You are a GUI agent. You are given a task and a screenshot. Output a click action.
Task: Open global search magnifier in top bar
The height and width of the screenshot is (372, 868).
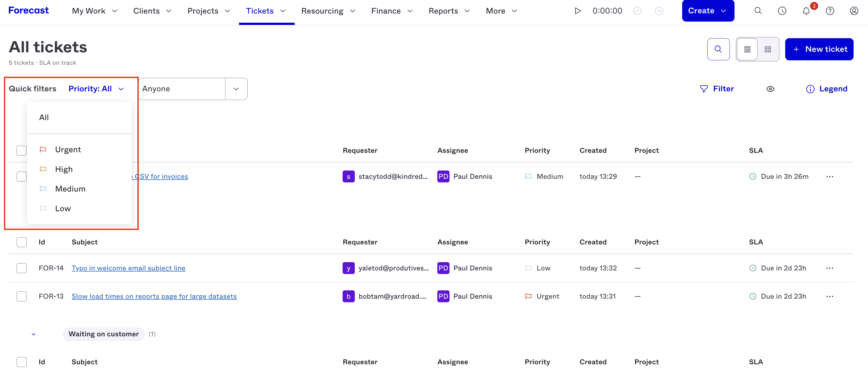(758, 11)
